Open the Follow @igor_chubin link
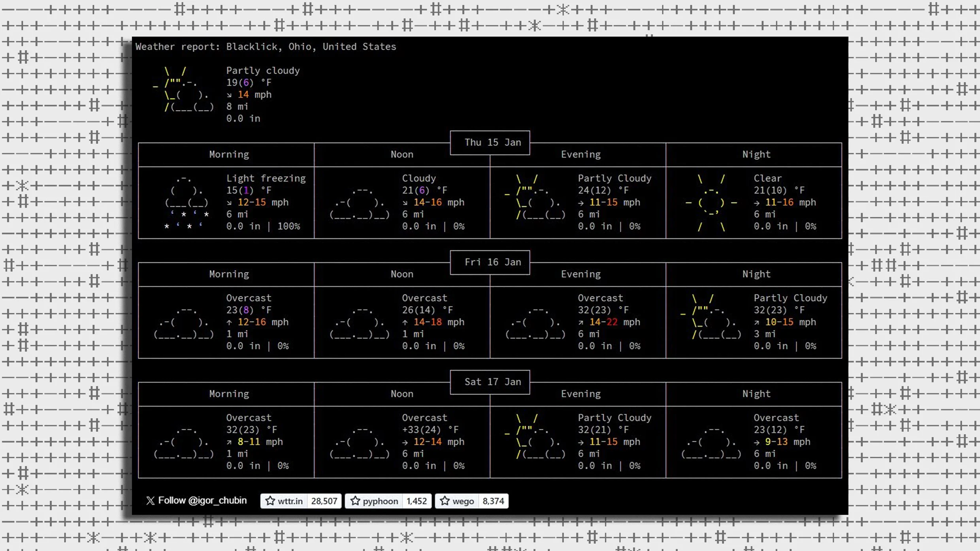The height and width of the screenshot is (551, 980). tap(202, 501)
